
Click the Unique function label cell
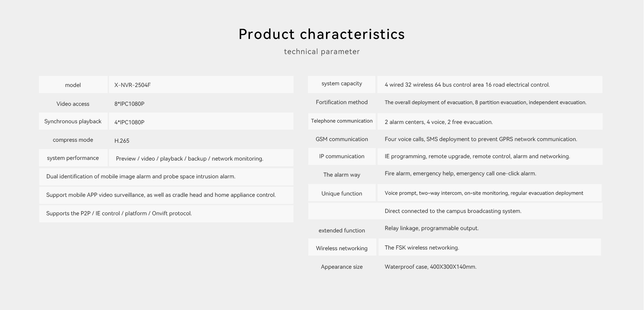pos(342,193)
